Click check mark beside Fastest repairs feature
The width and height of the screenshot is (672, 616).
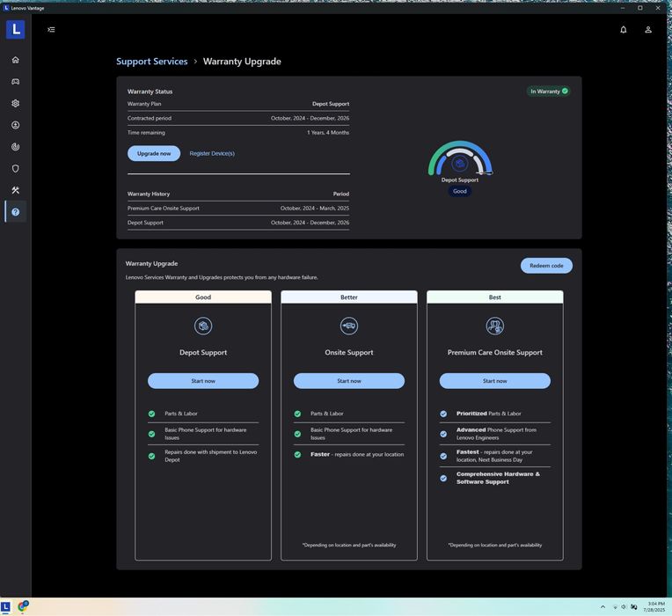tap(443, 456)
